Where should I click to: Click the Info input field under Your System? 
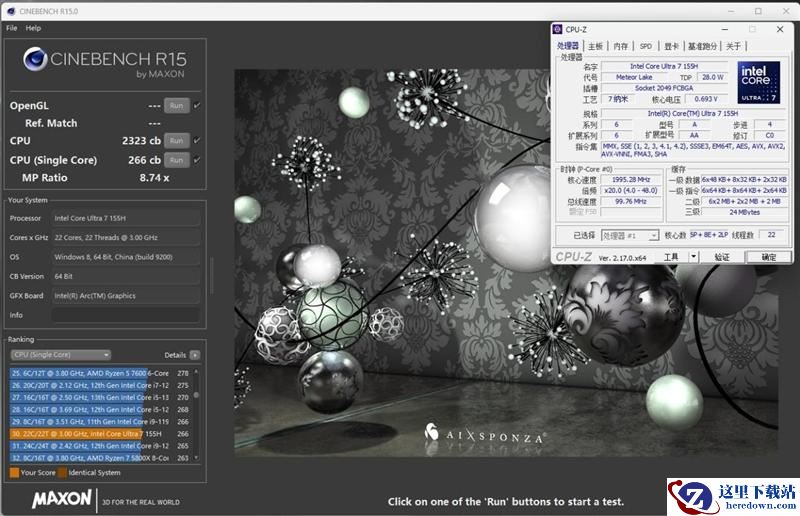pyautogui.click(x=126, y=314)
